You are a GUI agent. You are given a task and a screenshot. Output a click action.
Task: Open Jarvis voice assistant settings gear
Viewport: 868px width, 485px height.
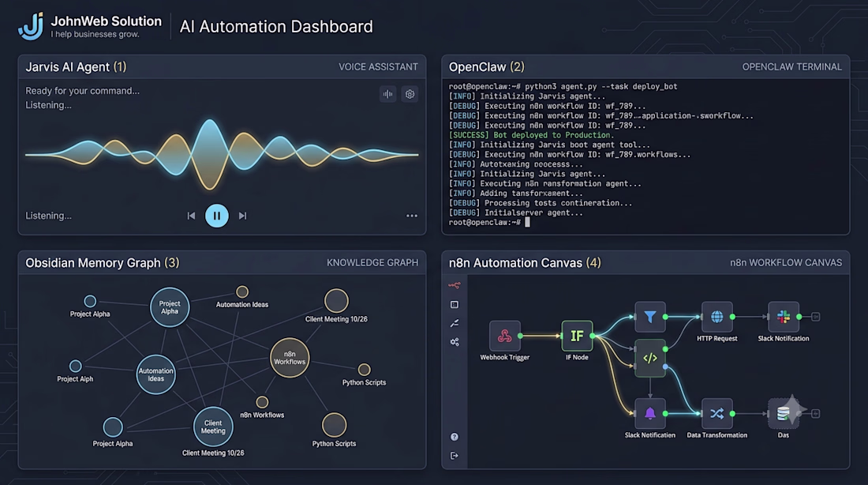pyautogui.click(x=410, y=94)
